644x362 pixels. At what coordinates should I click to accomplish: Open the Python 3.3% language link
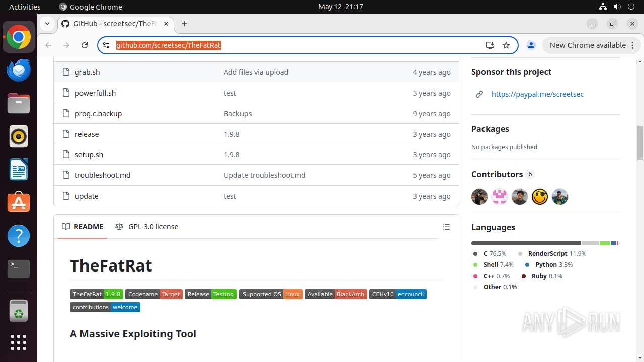pos(548,265)
